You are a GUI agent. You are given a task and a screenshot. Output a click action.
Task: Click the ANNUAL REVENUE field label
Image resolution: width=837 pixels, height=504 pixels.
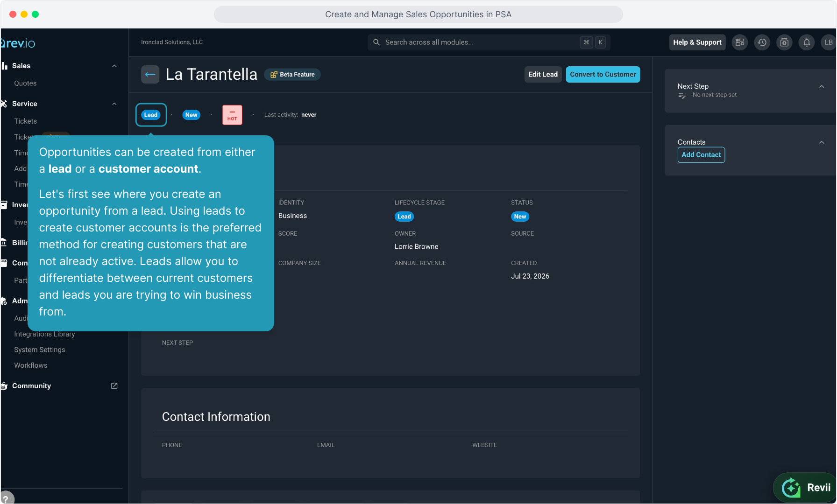point(420,263)
